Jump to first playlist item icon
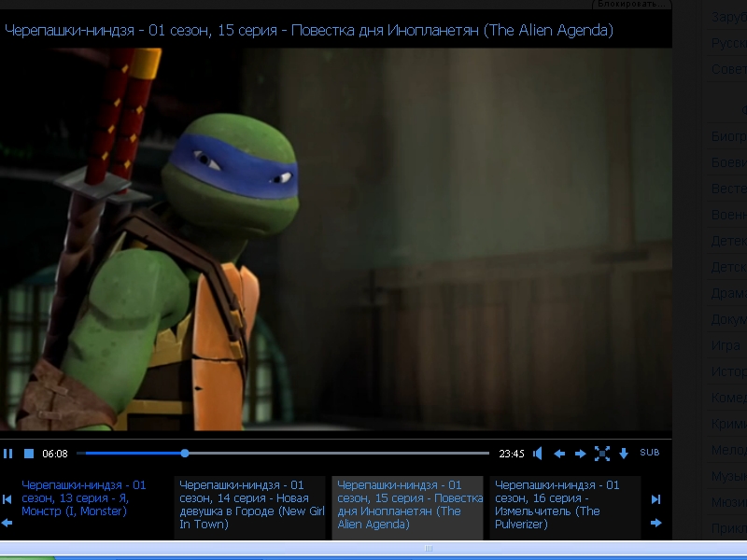 pyautogui.click(x=7, y=499)
